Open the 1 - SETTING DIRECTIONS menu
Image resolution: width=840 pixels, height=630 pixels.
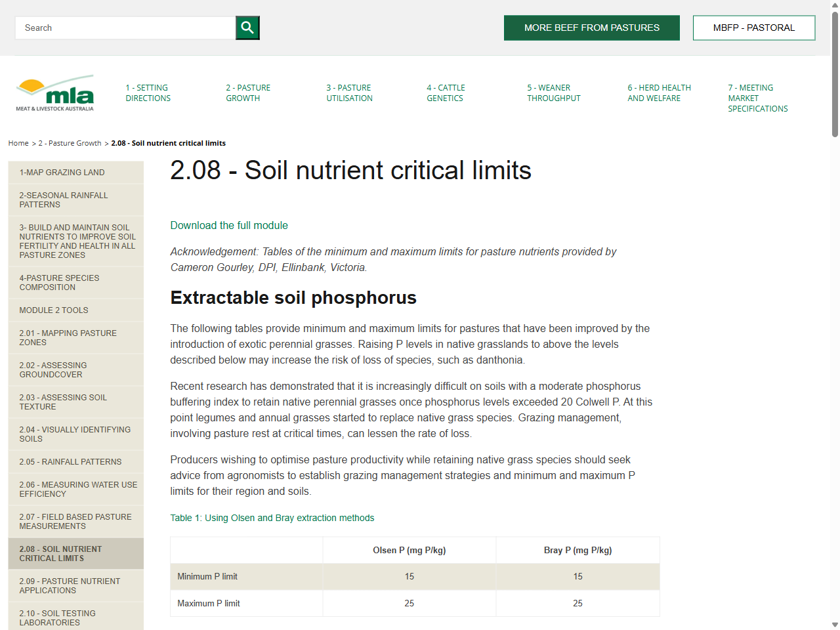pyautogui.click(x=148, y=93)
